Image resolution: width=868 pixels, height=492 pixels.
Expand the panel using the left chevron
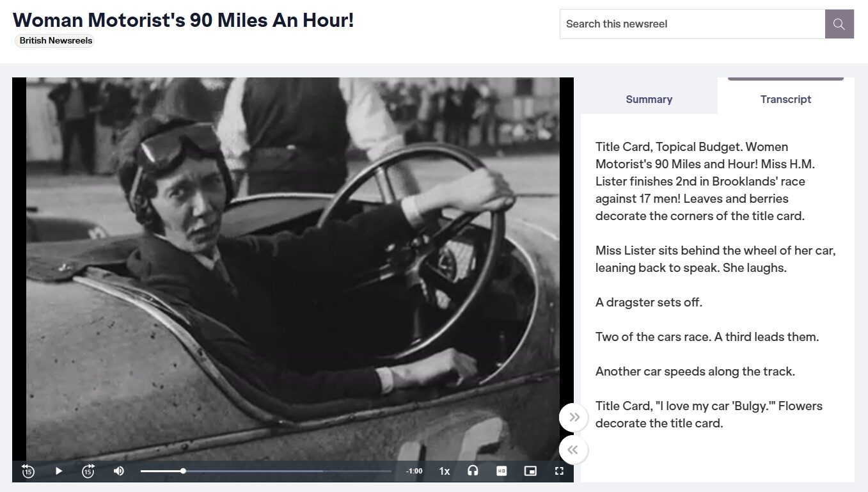573,450
